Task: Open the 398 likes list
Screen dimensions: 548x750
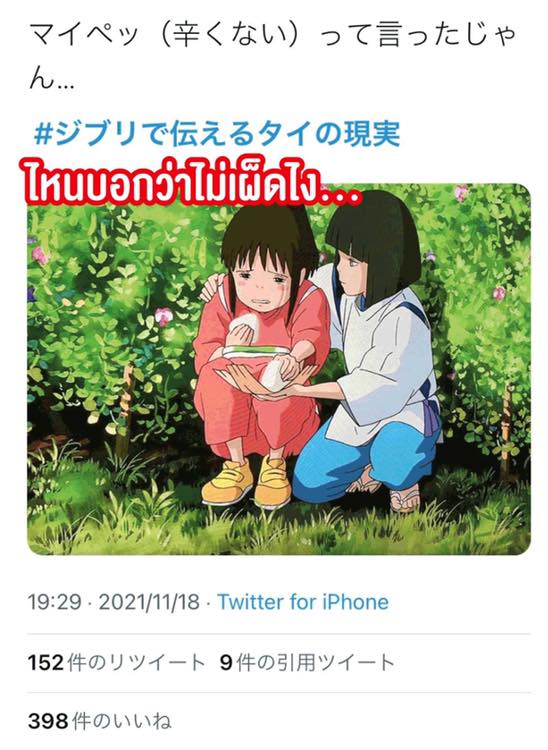Action: [99, 721]
